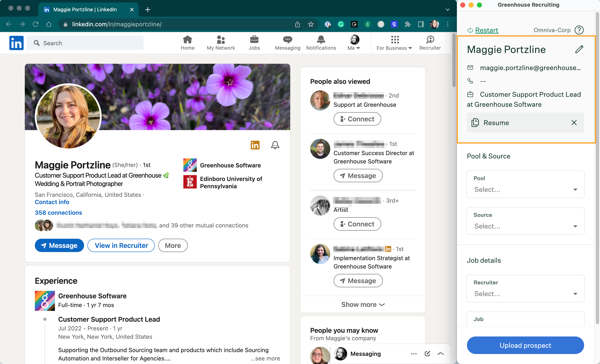This screenshot has height=364, width=600.
Task: Expand Show more in People also viewed
Action: coord(363,304)
